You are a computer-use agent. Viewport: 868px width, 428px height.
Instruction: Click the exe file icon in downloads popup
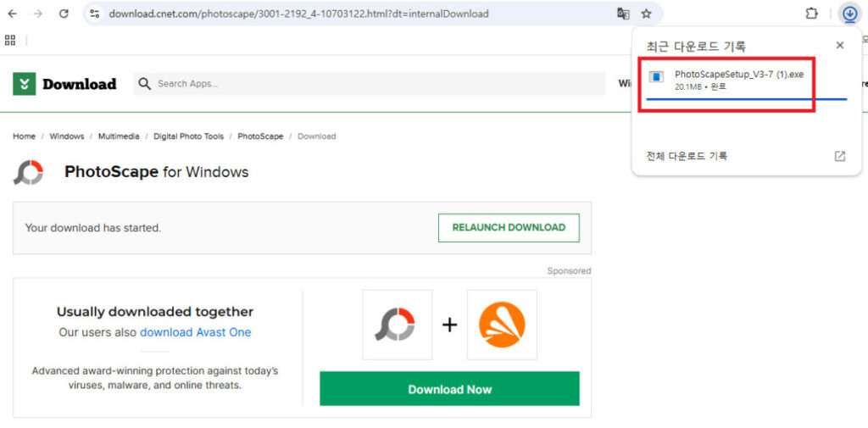657,77
